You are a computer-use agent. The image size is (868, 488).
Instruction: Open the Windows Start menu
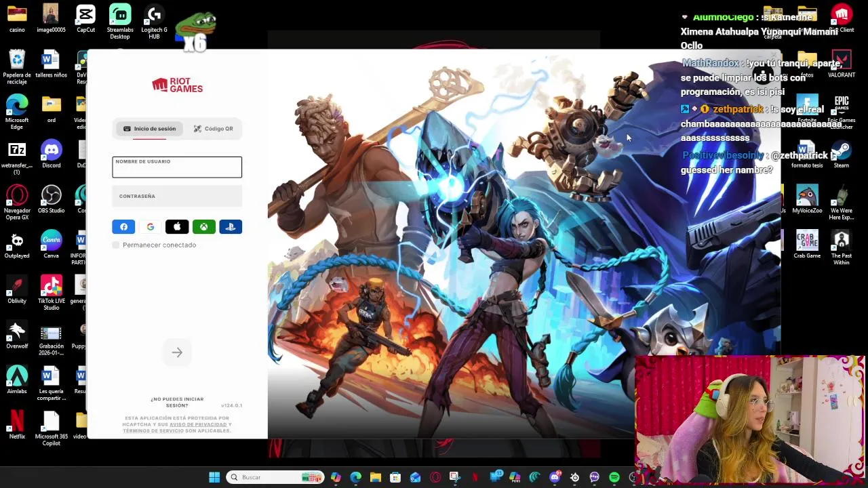[x=214, y=477]
